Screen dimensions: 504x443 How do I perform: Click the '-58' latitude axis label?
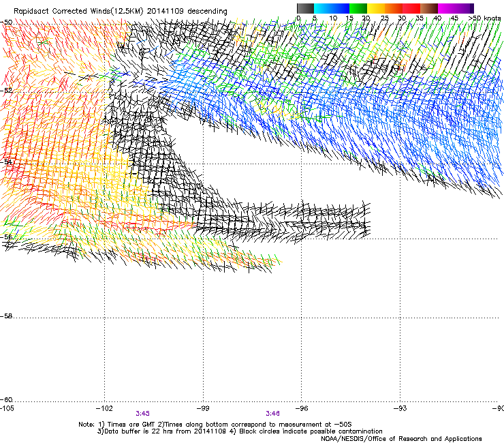(x=6, y=316)
